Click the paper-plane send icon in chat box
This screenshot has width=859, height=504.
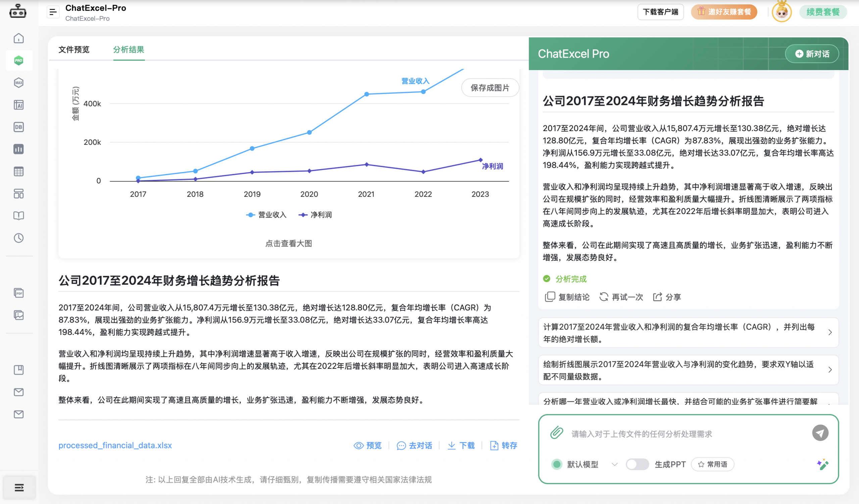[820, 433]
